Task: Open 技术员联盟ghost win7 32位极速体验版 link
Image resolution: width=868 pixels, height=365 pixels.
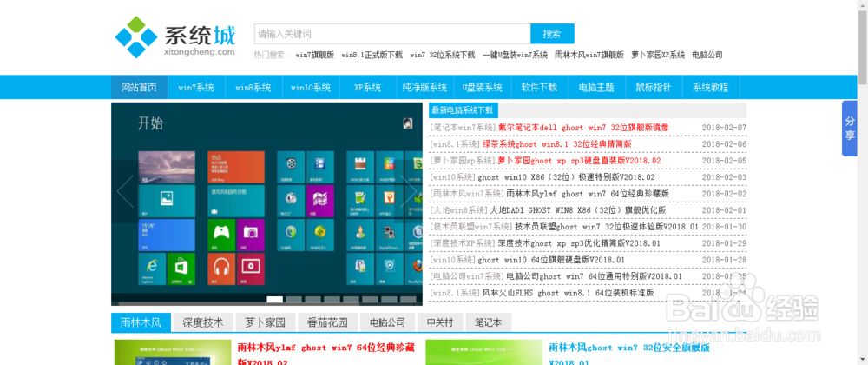Action: click(607, 227)
